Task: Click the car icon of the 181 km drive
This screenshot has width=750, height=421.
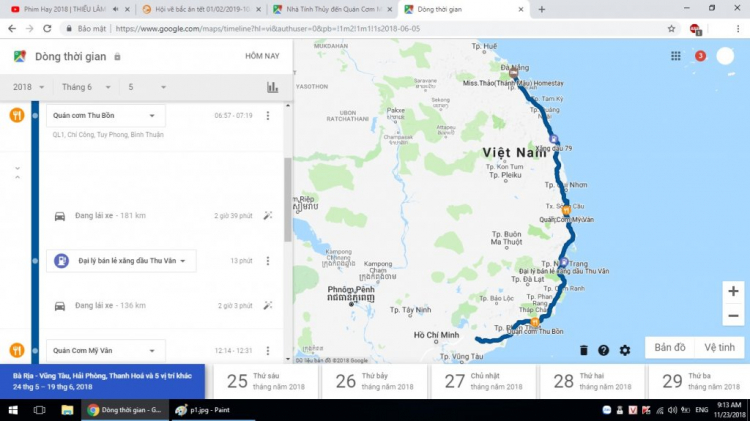Action: coord(60,216)
